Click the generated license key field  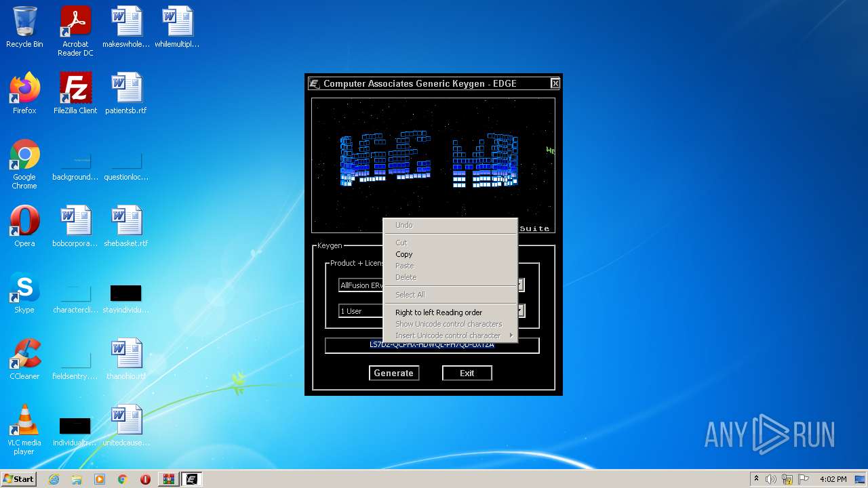(432, 346)
